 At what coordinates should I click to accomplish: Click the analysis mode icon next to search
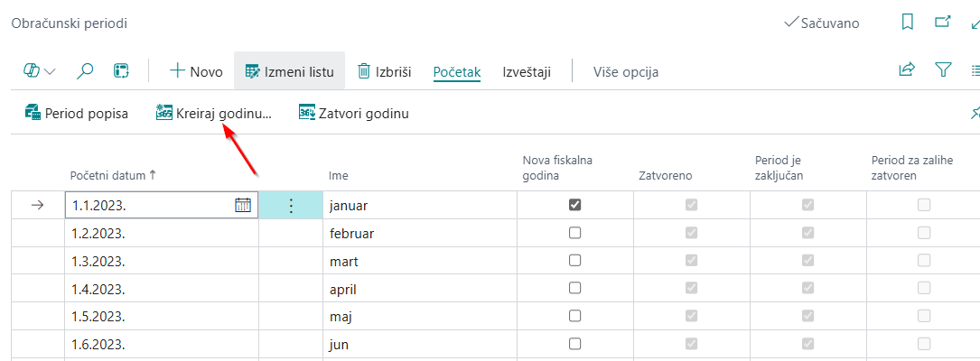point(121,71)
